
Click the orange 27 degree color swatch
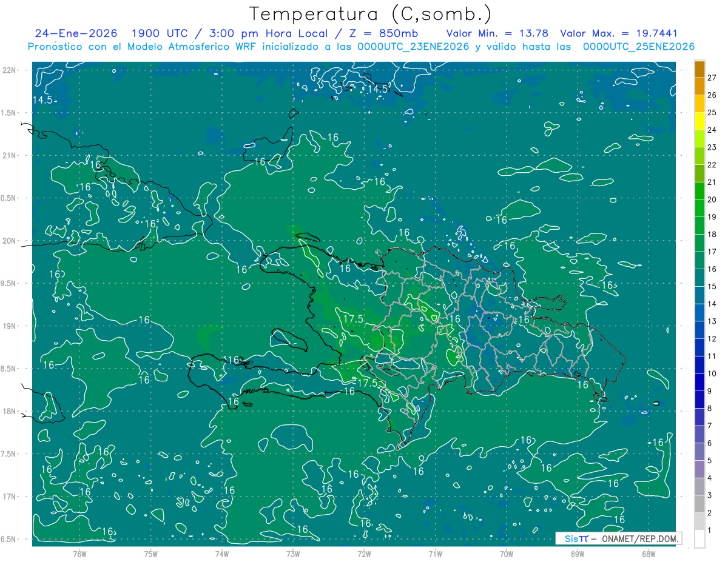(x=699, y=69)
